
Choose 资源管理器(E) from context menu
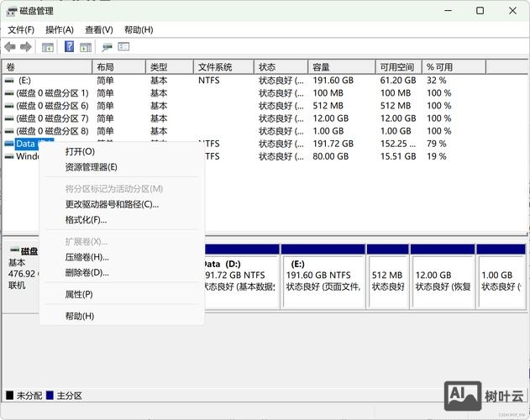(122, 167)
